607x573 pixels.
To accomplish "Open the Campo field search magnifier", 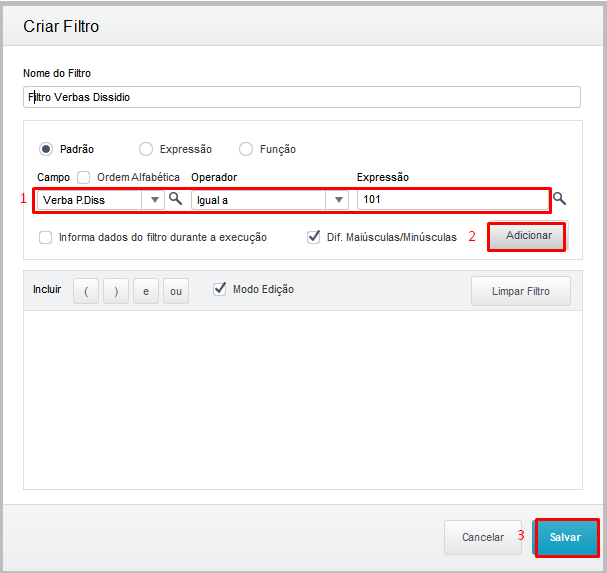I will point(175,199).
